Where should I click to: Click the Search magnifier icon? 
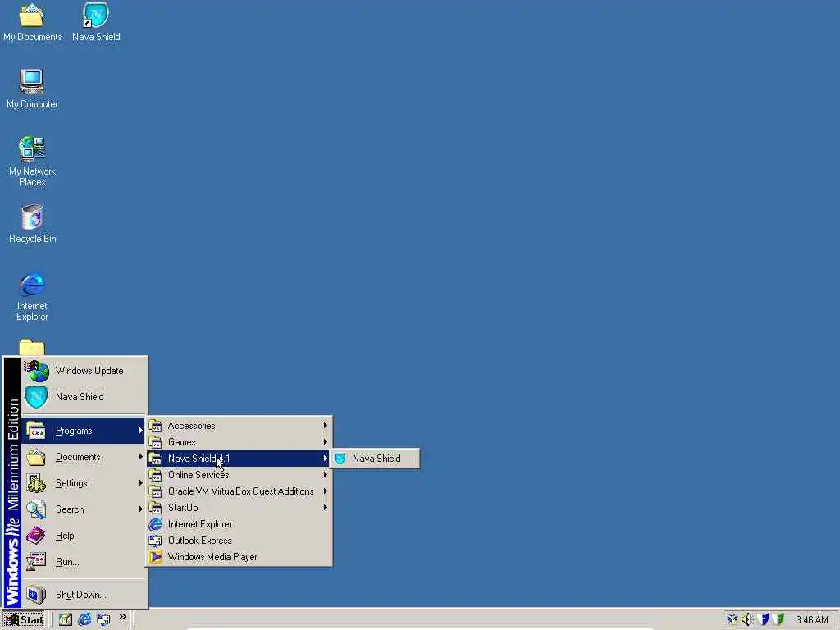(x=36, y=509)
